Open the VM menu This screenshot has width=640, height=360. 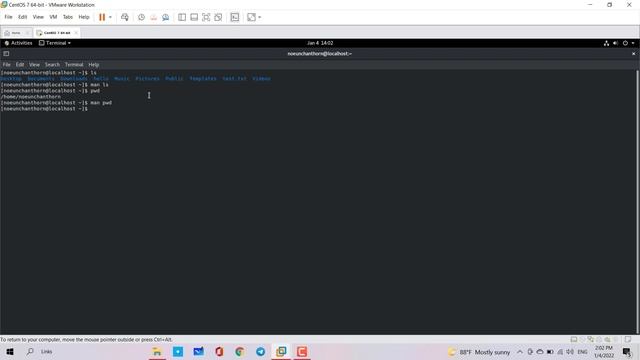[53, 17]
